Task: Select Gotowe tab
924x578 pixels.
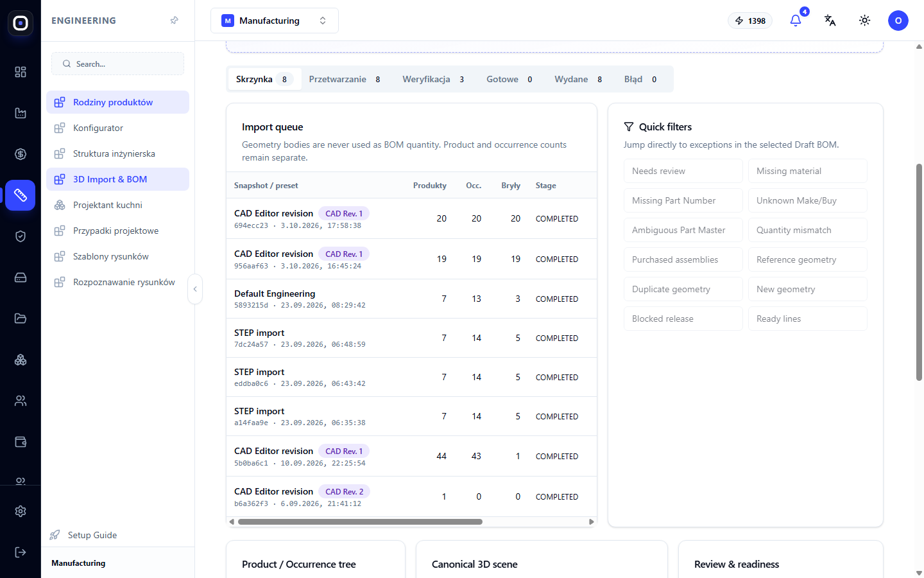Action: click(x=509, y=79)
